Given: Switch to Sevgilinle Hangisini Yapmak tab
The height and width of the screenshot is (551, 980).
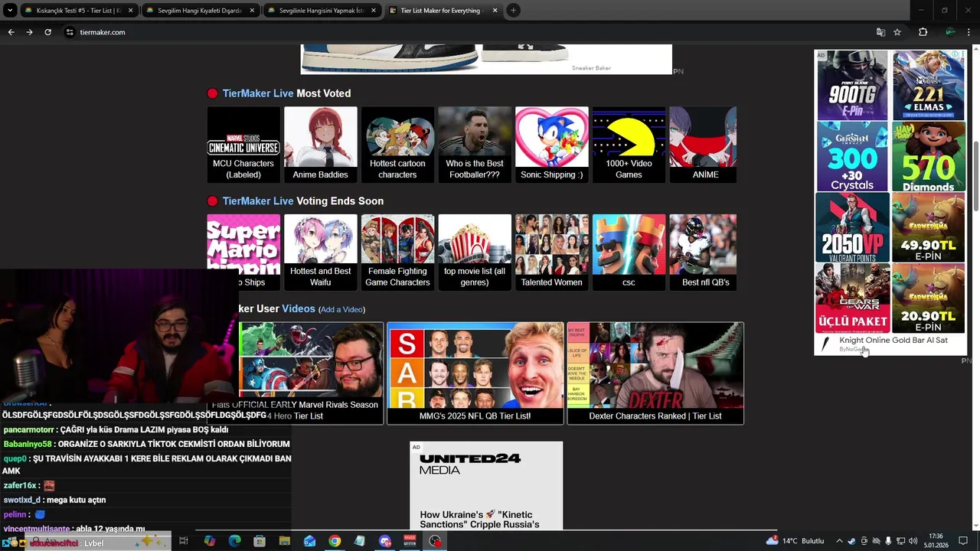Looking at the screenshot, I should pos(322,11).
